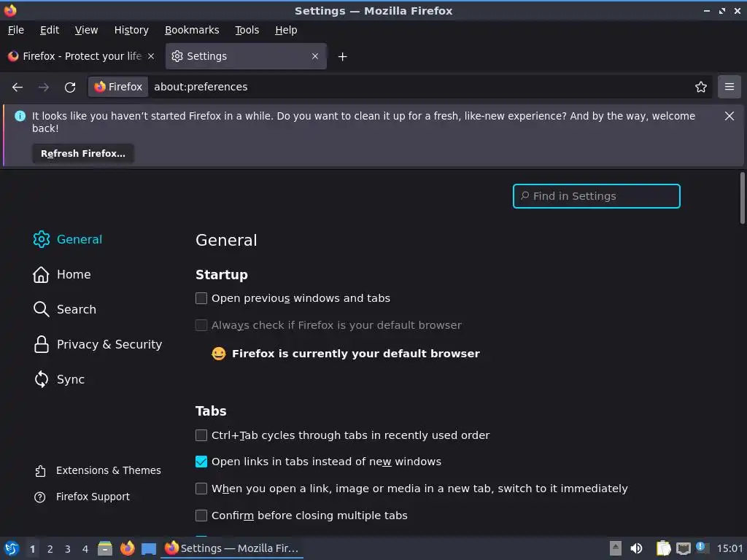This screenshot has height=560, width=747.
Task: Open Privacy & Security settings
Action: (98, 344)
